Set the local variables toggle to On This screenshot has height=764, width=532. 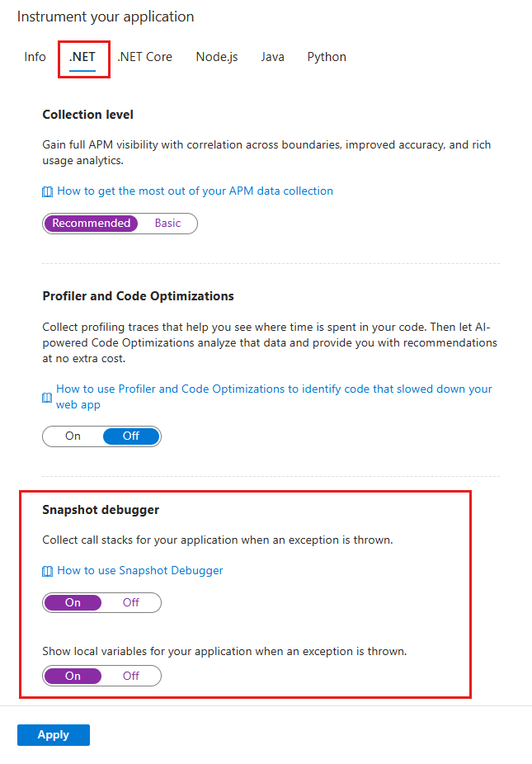point(73,675)
